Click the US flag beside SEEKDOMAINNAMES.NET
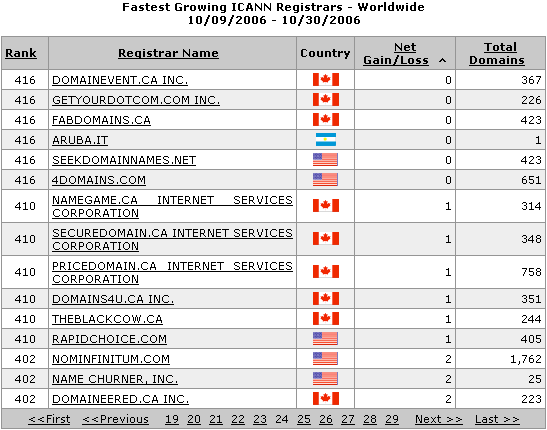This screenshot has width=547, height=430. tap(325, 159)
